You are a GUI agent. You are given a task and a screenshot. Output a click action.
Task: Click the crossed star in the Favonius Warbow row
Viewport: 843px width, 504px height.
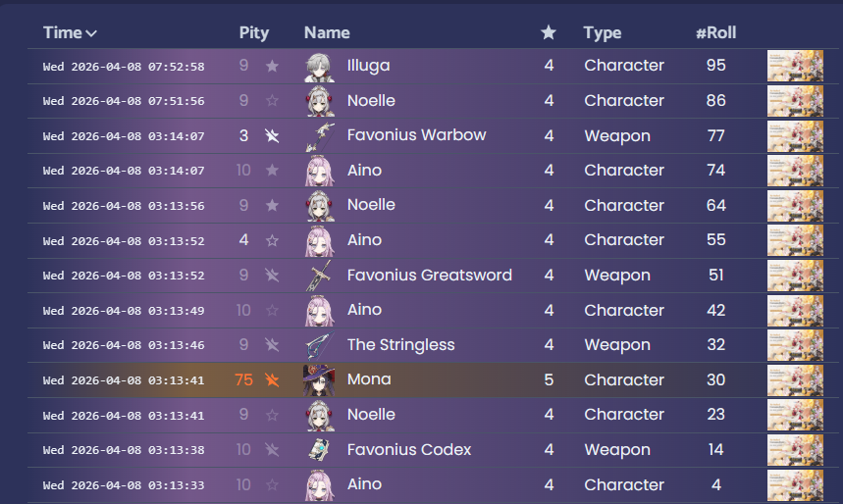tap(272, 135)
